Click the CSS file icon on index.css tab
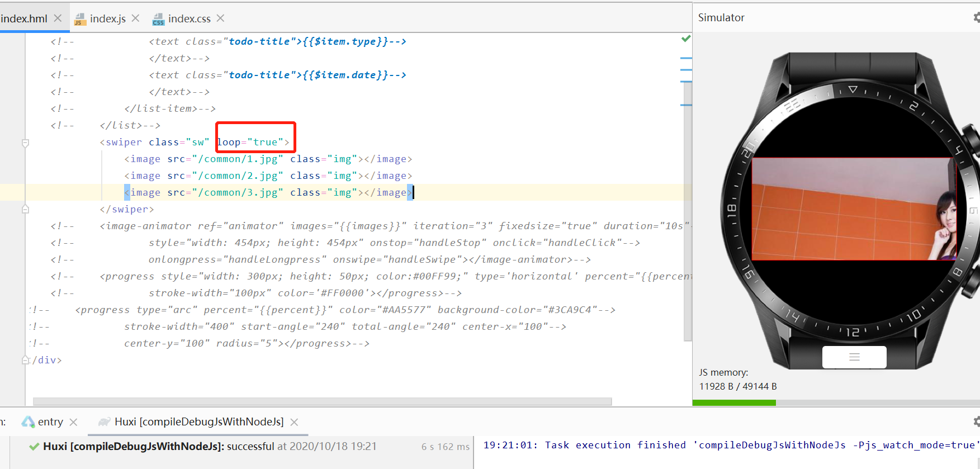The width and height of the screenshot is (980, 469). coord(159,20)
